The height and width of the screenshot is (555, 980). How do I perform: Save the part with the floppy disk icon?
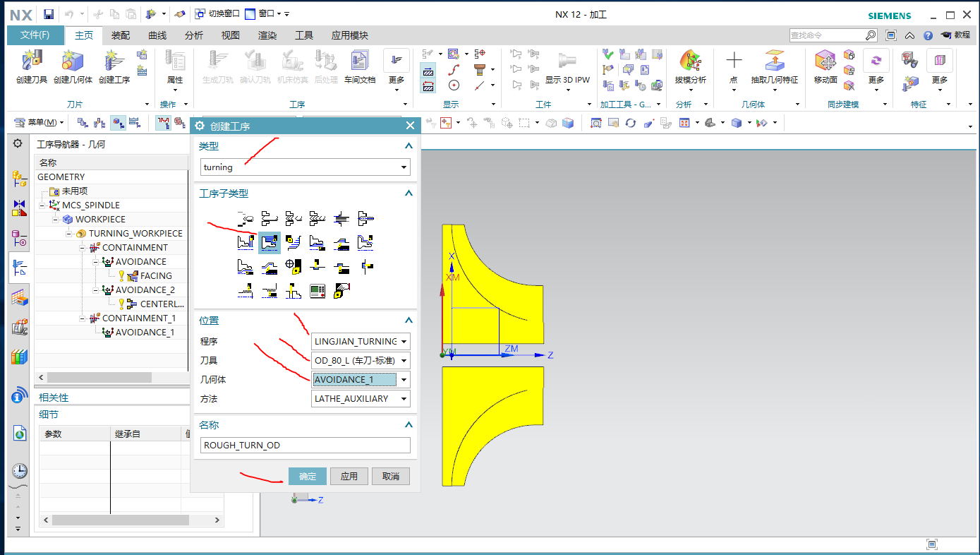49,14
